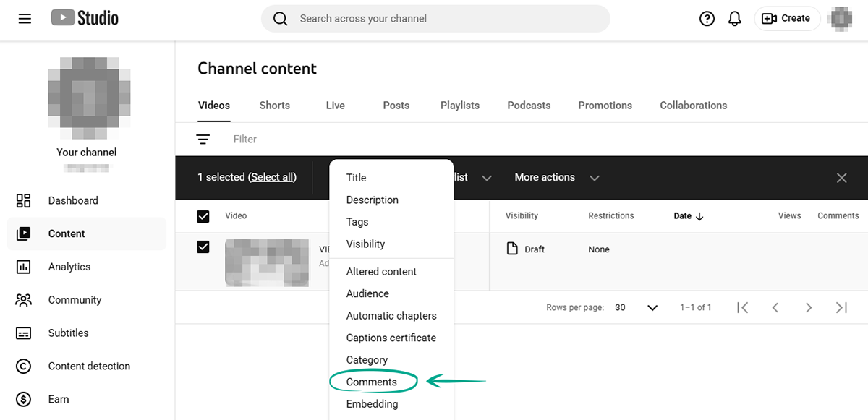This screenshot has width=868, height=420.
Task: Open the hamburger navigation menu
Action: click(x=25, y=19)
